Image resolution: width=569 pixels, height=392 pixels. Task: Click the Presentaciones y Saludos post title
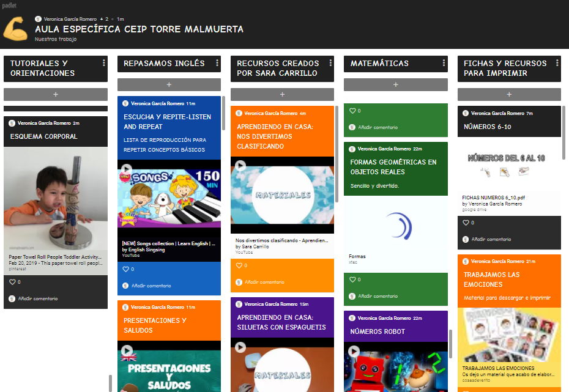(x=155, y=325)
